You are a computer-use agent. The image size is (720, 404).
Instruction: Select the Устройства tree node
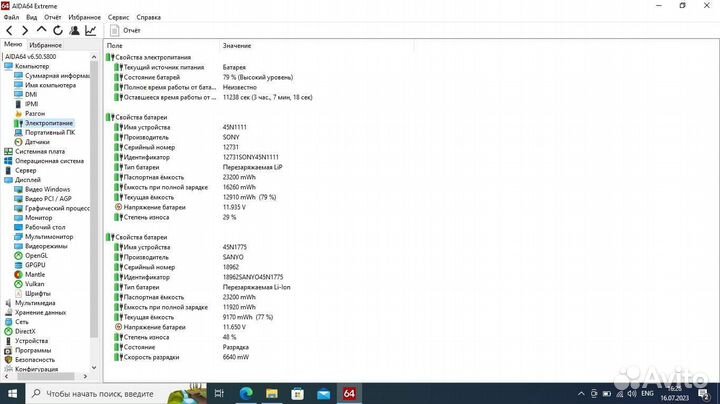[x=27, y=341]
